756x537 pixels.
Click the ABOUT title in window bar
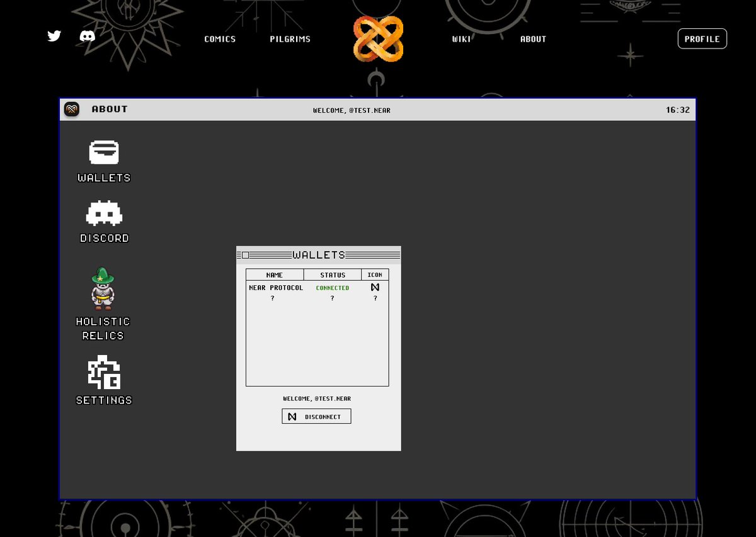(110, 109)
